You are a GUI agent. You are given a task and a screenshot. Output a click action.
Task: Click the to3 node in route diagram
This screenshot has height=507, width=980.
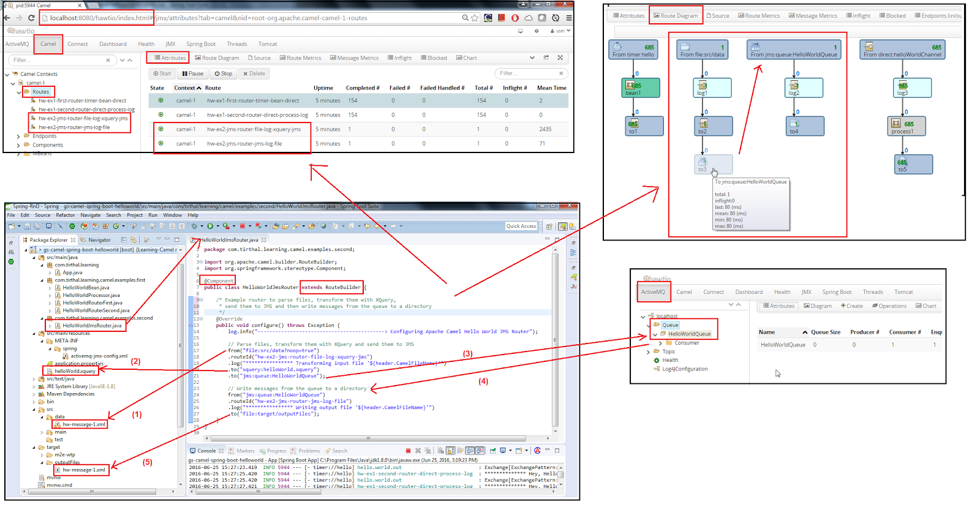tap(714, 164)
